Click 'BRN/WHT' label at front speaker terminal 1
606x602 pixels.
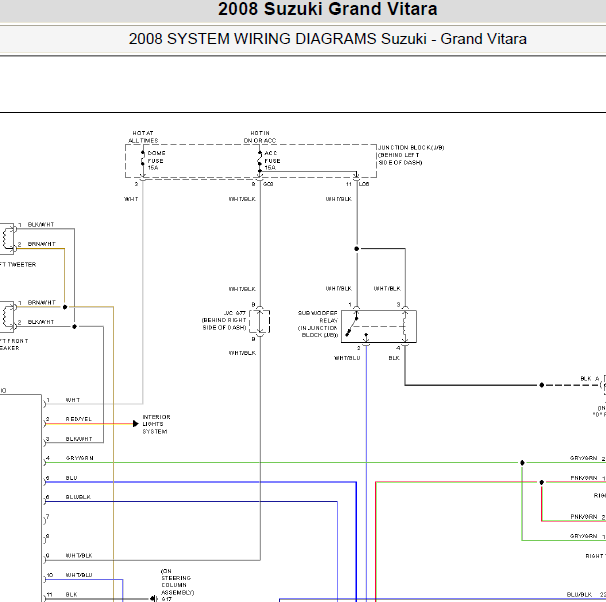coord(42,303)
